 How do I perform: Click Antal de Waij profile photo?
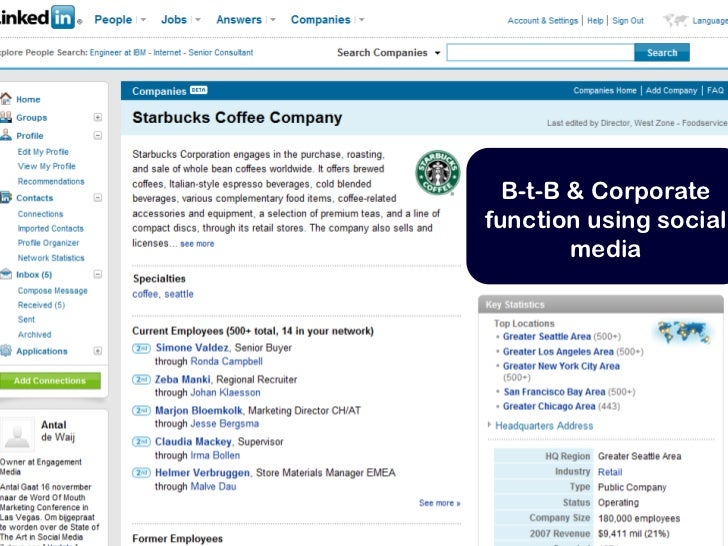coord(17,434)
